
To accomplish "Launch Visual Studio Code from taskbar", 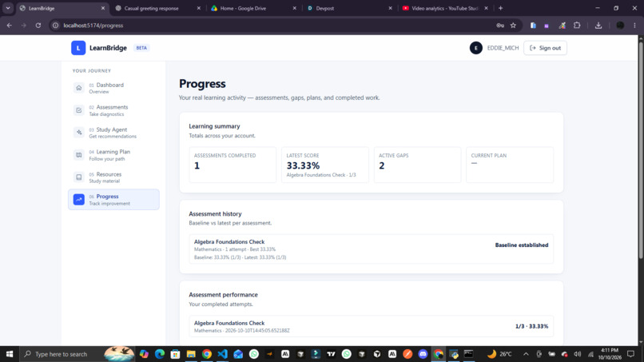I will pyautogui.click(x=223, y=354).
